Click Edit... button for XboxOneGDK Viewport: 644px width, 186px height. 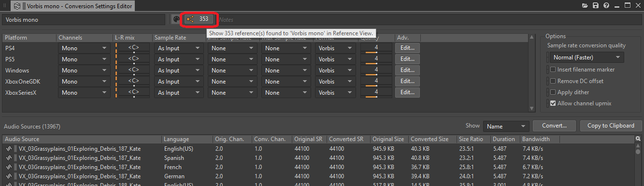point(407,81)
